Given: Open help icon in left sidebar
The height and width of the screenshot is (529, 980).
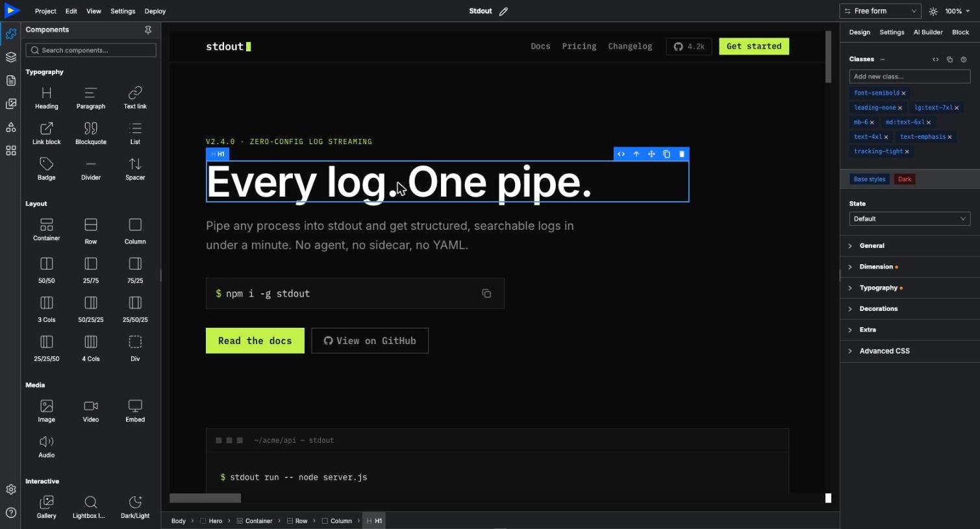Looking at the screenshot, I should tap(11, 513).
